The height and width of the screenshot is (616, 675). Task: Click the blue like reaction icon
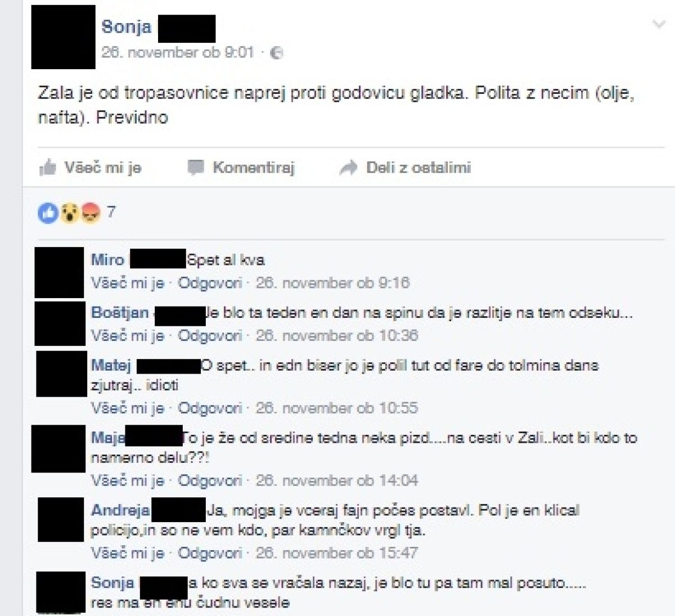coord(48,213)
